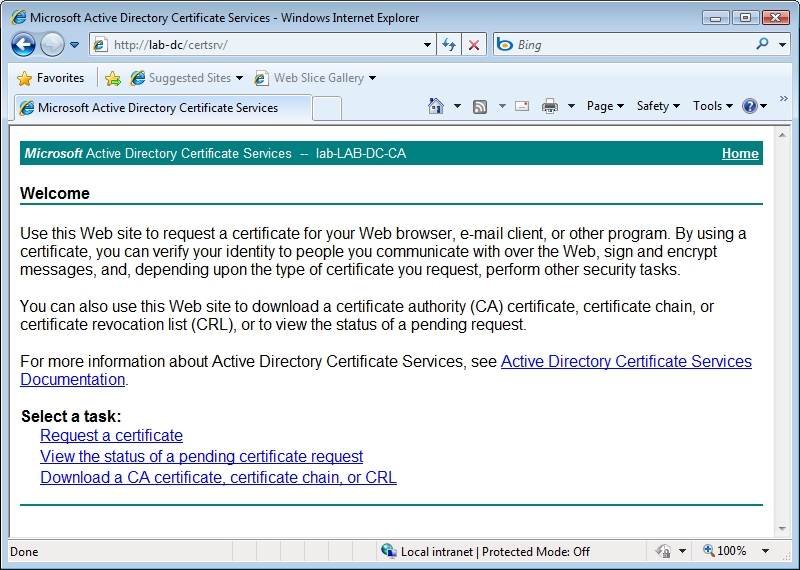Click Download a CA certificate, certificate chain, or CRL

[218, 478]
